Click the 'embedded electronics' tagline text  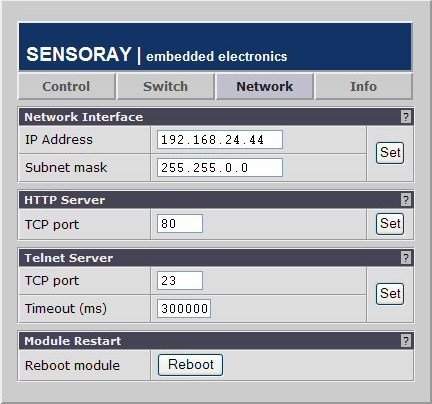click(217, 56)
